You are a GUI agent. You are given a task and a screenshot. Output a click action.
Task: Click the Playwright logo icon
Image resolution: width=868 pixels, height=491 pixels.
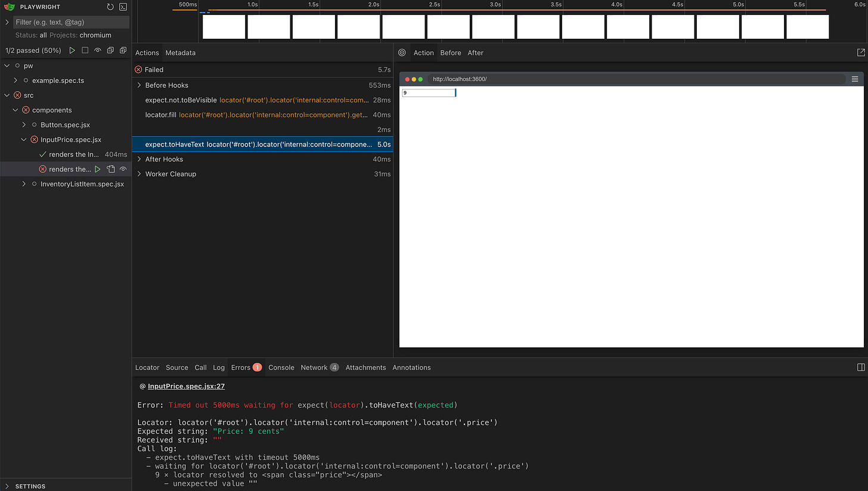9,7
